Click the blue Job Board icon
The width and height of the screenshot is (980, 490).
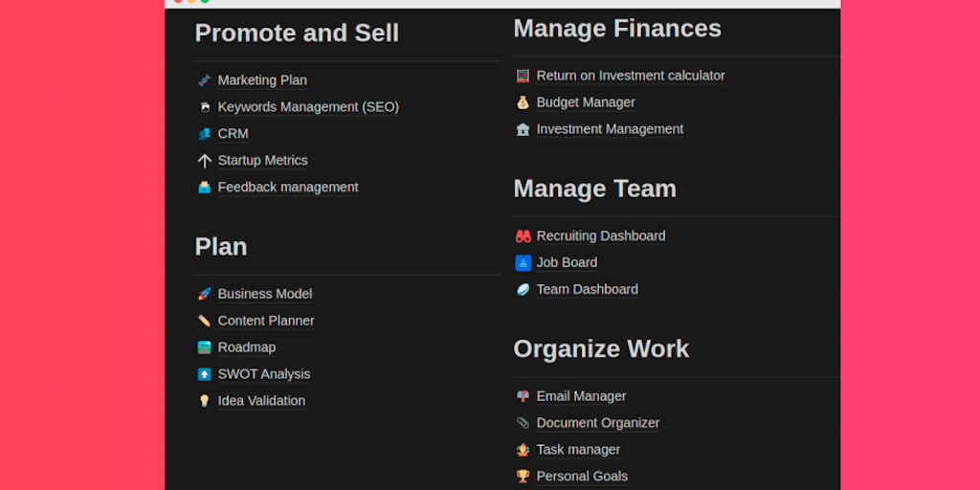[523, 262]
